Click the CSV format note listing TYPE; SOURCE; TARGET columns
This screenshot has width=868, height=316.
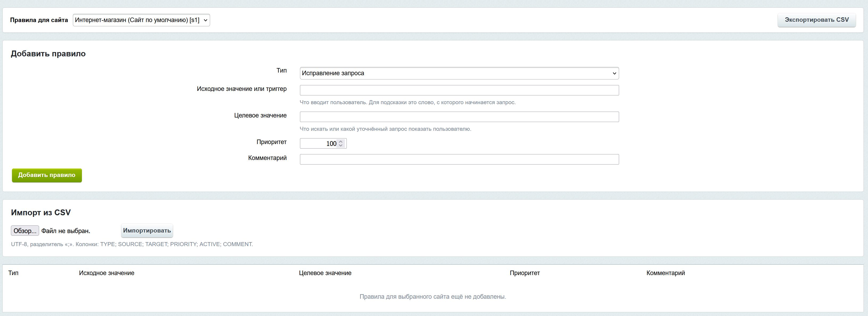tap(132, 244)
